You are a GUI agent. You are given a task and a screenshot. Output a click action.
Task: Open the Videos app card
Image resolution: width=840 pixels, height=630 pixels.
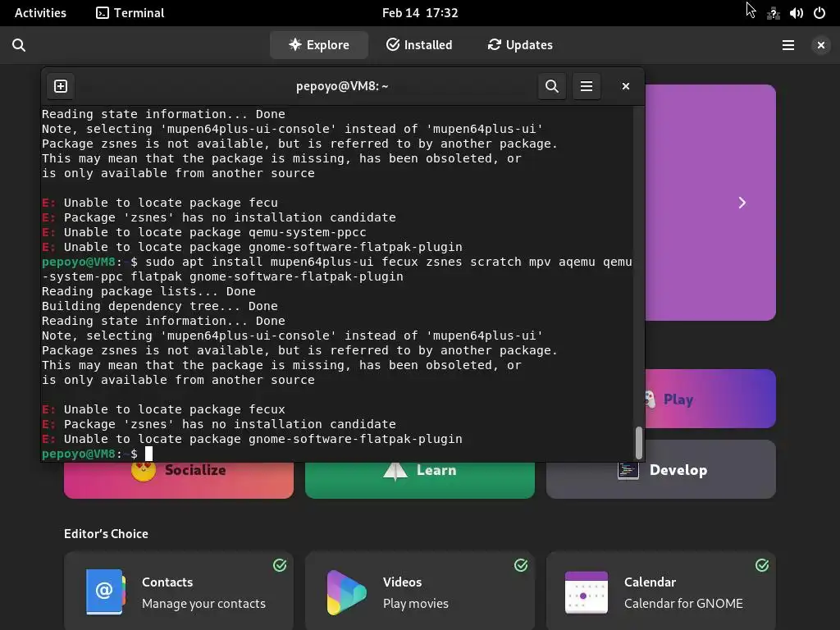(419, 591)
